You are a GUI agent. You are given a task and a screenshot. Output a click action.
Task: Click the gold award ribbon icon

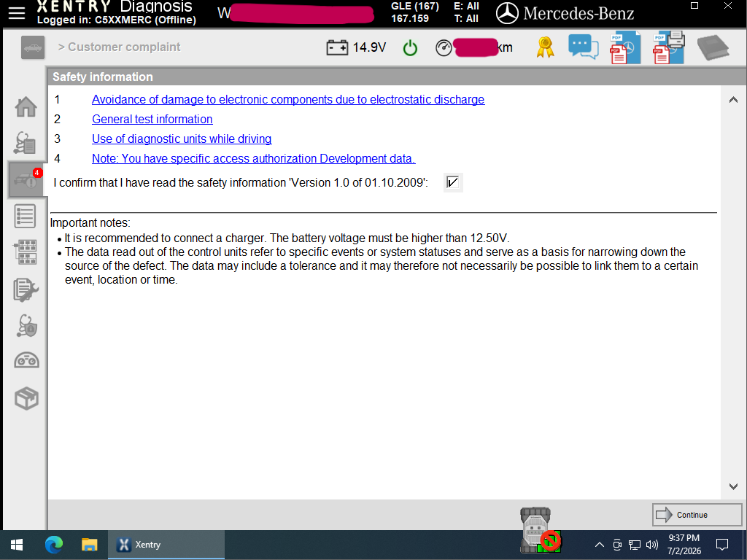(545, 47)
